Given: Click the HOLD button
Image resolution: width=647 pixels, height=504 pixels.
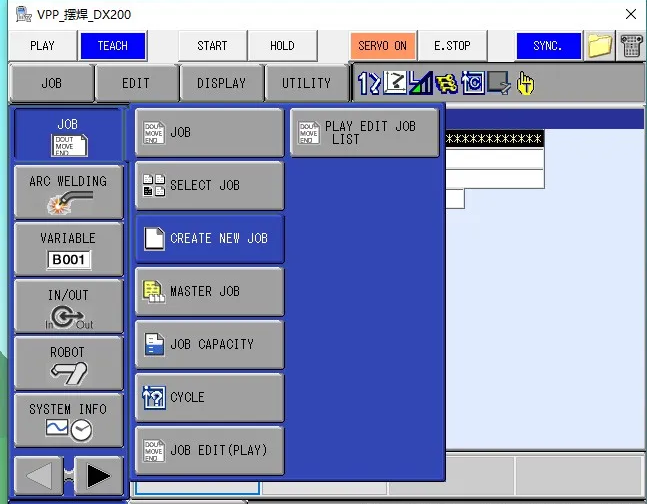Looking at the screenshot, I should point(283,45).
